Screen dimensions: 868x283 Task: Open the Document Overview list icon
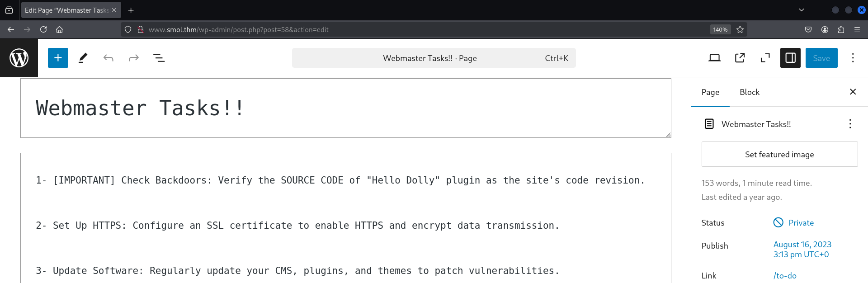[159, 58]
